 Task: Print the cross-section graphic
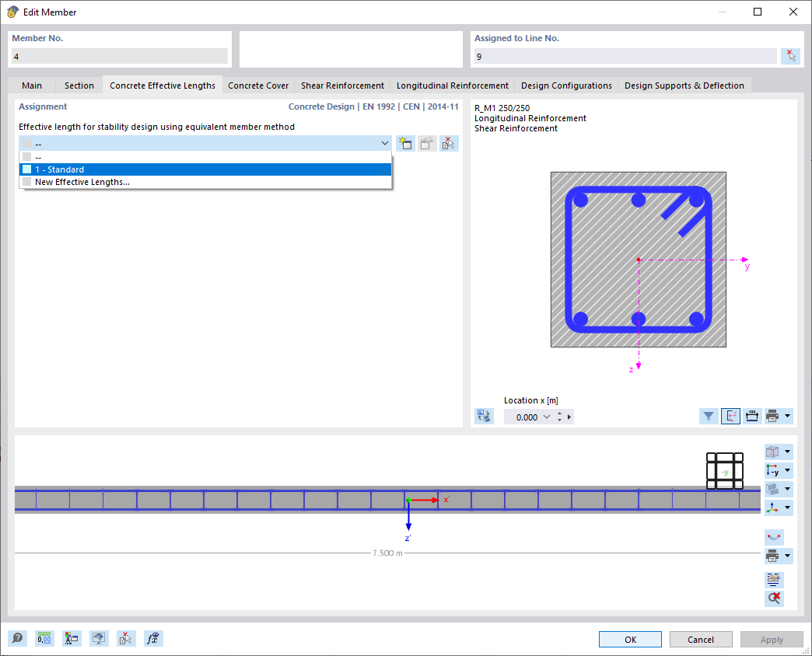tap(772, 416)
